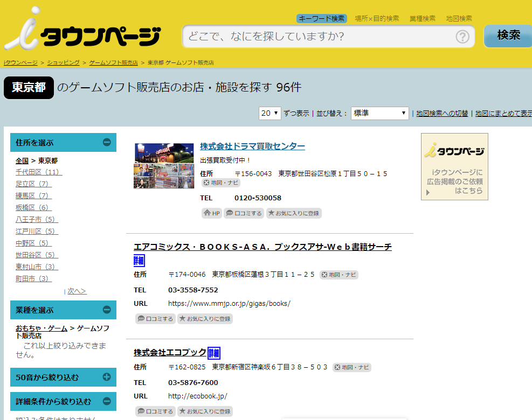Click the HP home icon button for ドラマ買取センター
This screenshot has width=532, height=420.
[x=212, y=213]
